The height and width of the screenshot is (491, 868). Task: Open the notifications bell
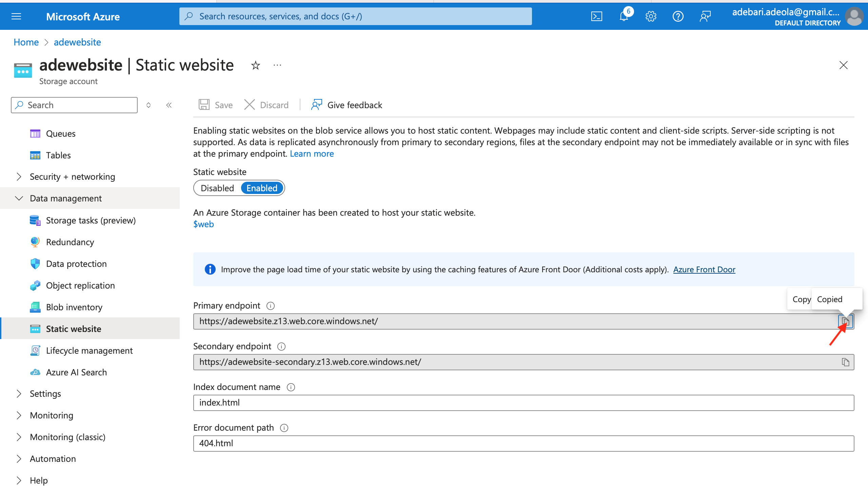tap(624, 16)
